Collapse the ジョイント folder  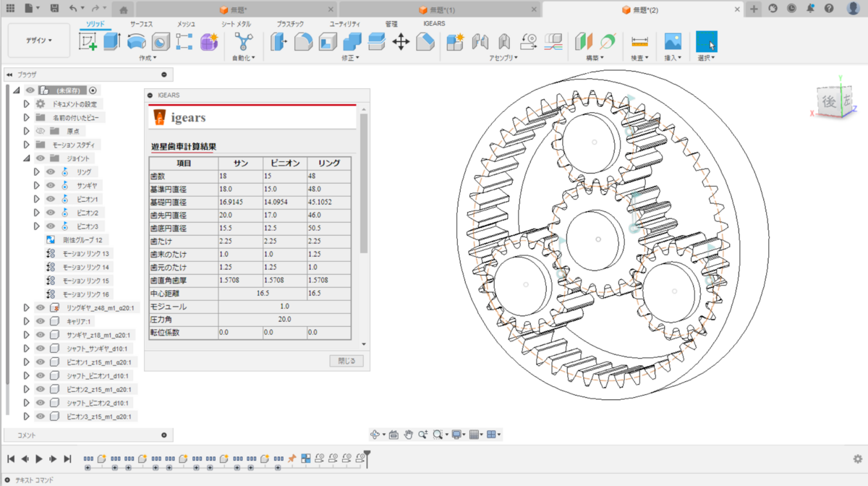[x=27, y=158]
